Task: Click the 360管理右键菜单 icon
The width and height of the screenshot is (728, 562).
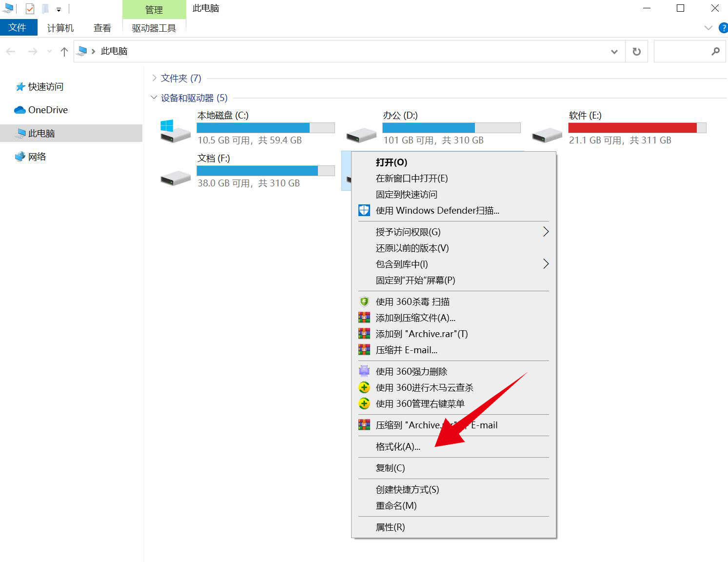Action: pos(364,403)
